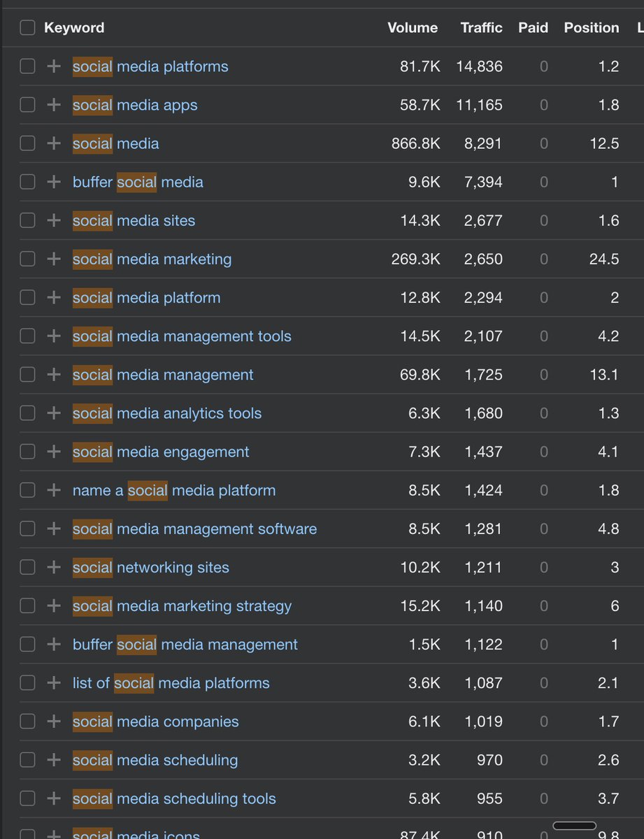Click the plus icon beside buffer social media
Screen dimensions: 644x839
[54, 182]
